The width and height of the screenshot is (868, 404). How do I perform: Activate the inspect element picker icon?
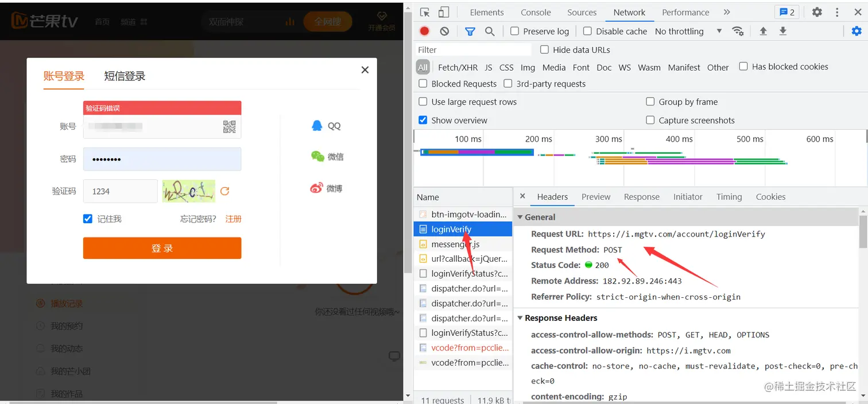[425, 12]
